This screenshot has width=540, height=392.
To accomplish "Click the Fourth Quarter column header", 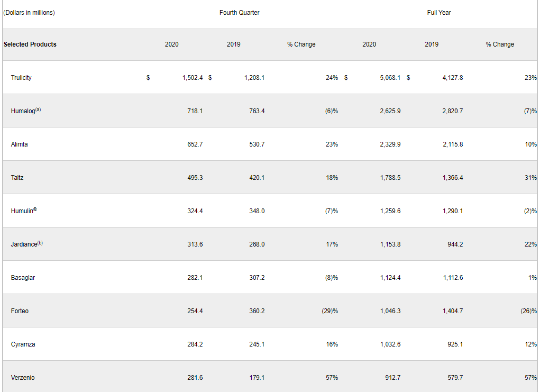I will point(239,13).
